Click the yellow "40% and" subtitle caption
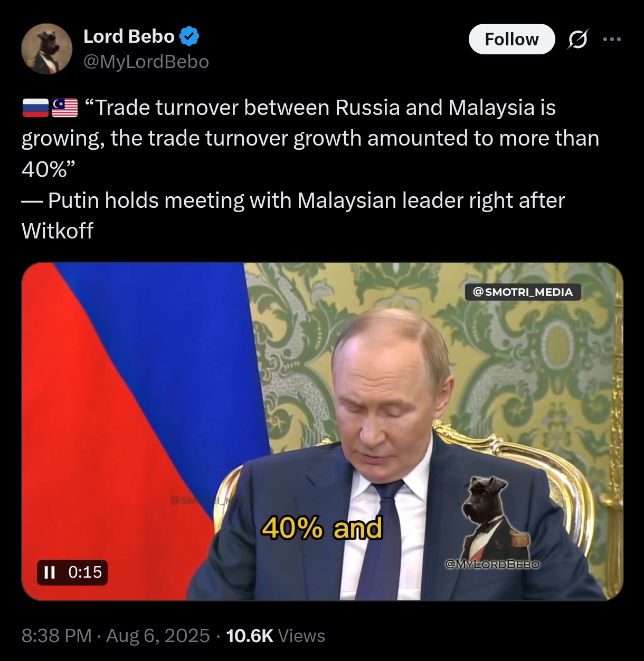 point(322,528)
